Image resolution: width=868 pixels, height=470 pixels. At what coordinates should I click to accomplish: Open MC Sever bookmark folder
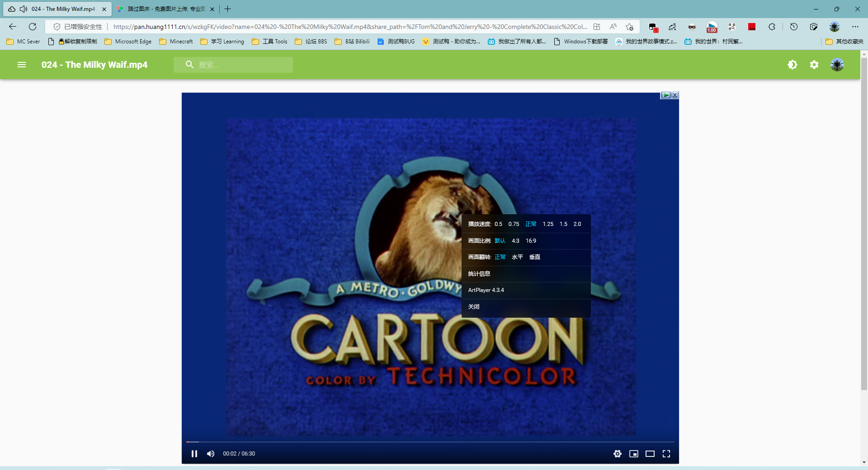tap(24, 42)
